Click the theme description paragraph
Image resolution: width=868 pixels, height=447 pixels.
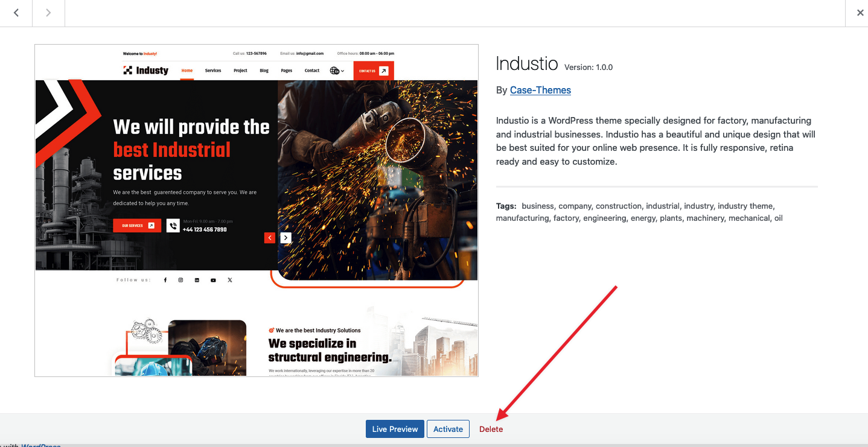click(656, 141)
